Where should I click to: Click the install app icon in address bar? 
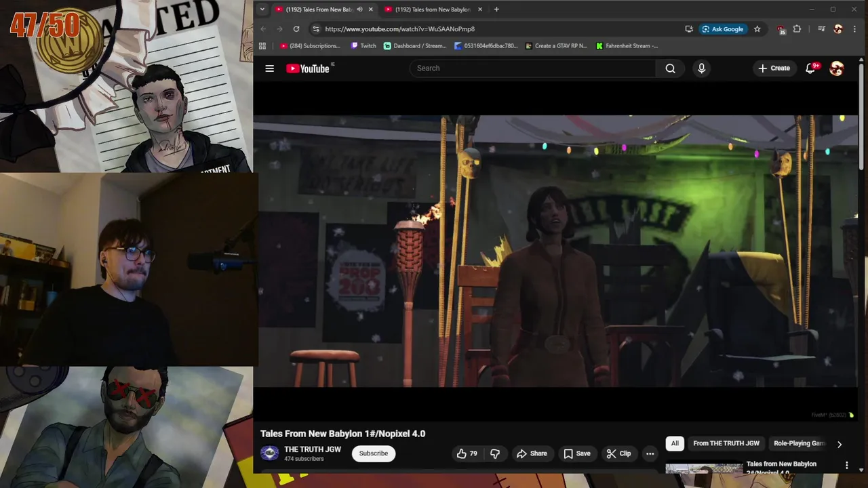pos(689,29)
